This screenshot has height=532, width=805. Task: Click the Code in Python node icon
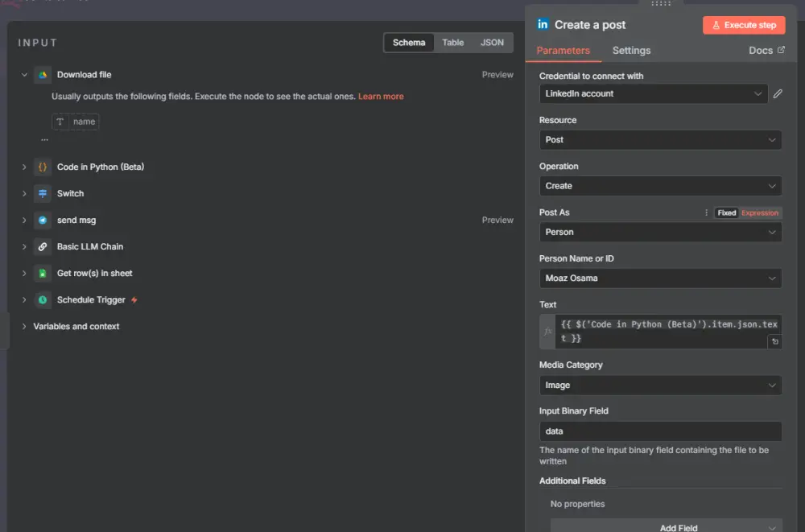pos(43,167)
